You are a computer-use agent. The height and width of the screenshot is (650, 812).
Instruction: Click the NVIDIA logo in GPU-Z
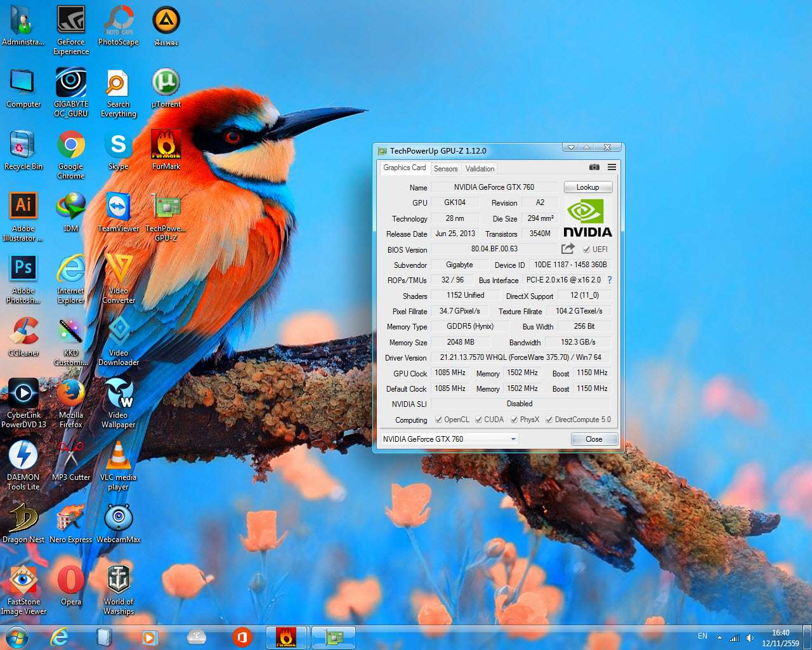587,218
